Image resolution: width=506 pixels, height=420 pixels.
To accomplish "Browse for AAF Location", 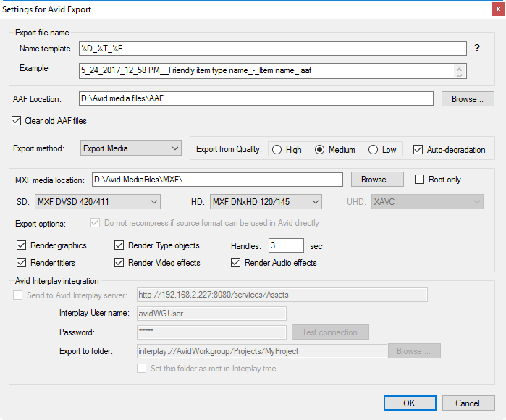I will 468,98.
